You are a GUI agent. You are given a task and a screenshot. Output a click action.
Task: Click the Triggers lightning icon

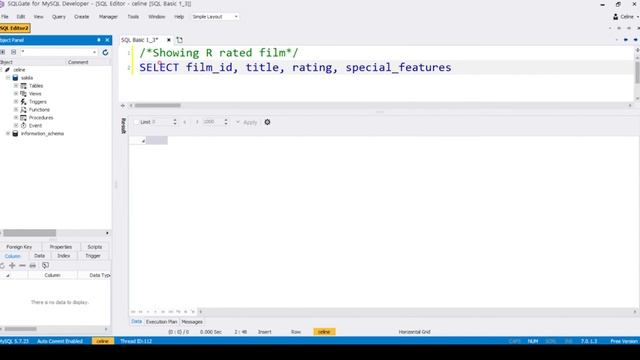tap(23, 102)
